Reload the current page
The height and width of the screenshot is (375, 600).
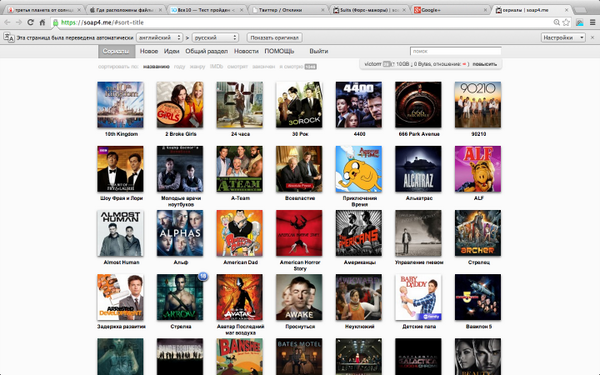30,23
